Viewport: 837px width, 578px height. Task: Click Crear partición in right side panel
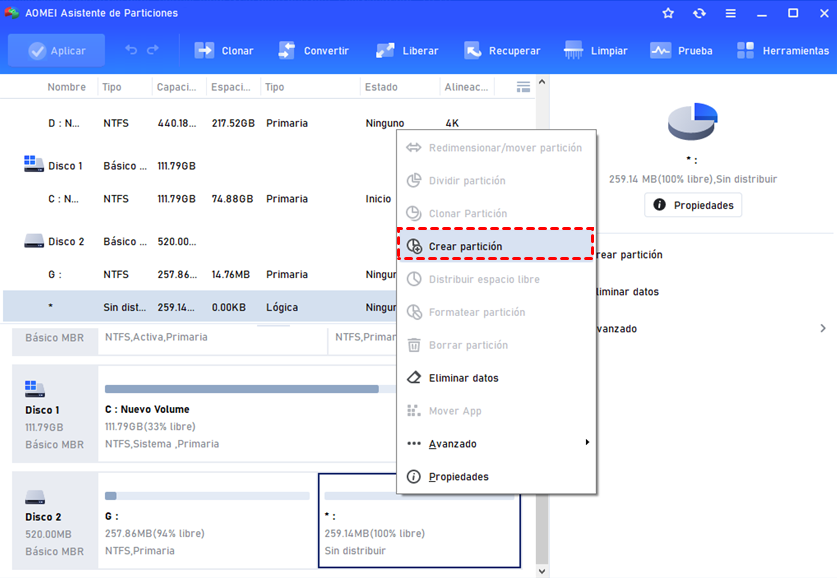point(629,255)
